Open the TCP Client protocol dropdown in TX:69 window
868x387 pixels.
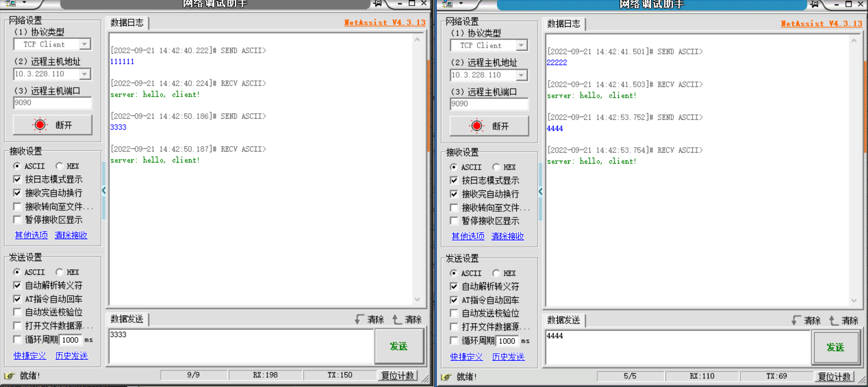point(522,45)
